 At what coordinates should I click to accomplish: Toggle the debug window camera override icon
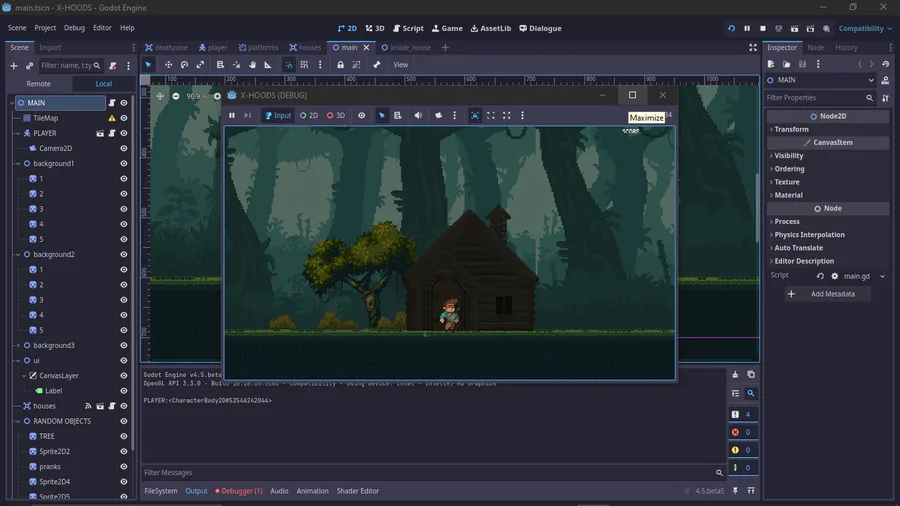439,115
